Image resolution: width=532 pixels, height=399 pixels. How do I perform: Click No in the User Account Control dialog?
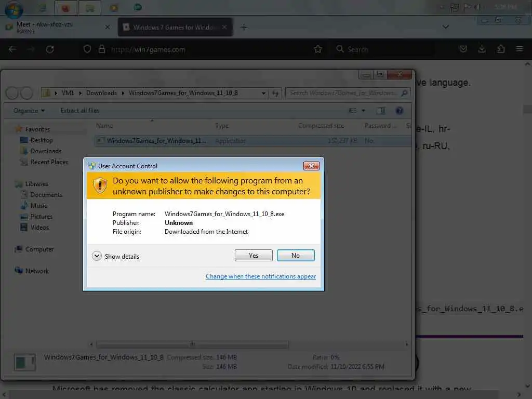coord(296,256)
